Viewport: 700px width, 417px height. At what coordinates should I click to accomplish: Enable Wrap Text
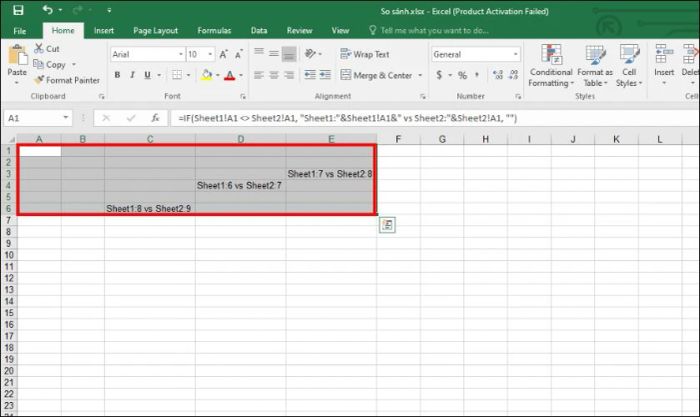pos(365,54)
